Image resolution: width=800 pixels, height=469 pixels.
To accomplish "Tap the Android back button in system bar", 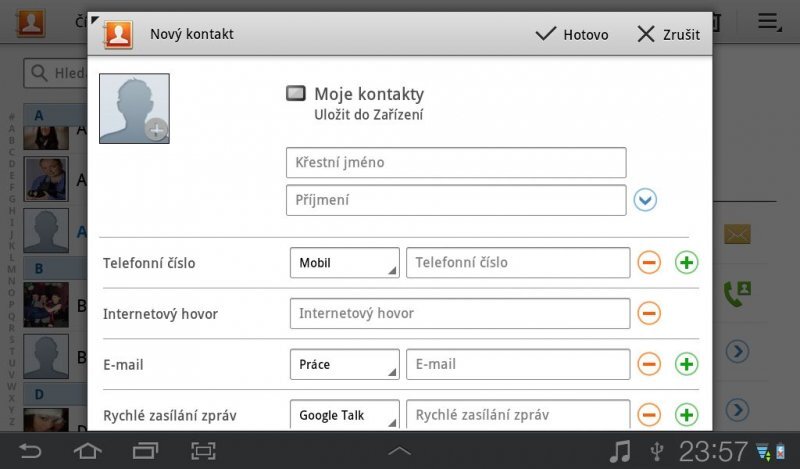I will point(30,451).
